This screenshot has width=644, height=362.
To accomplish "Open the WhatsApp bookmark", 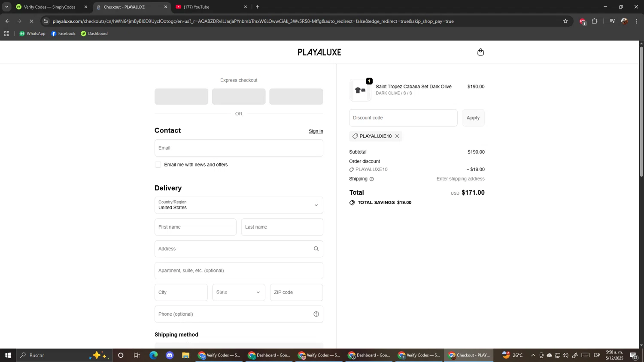I will coord(32,33).
